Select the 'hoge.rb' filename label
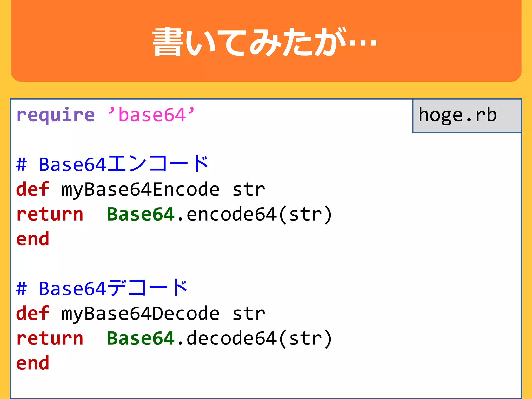This screenshot has height=399, width=532. point(458,115)
